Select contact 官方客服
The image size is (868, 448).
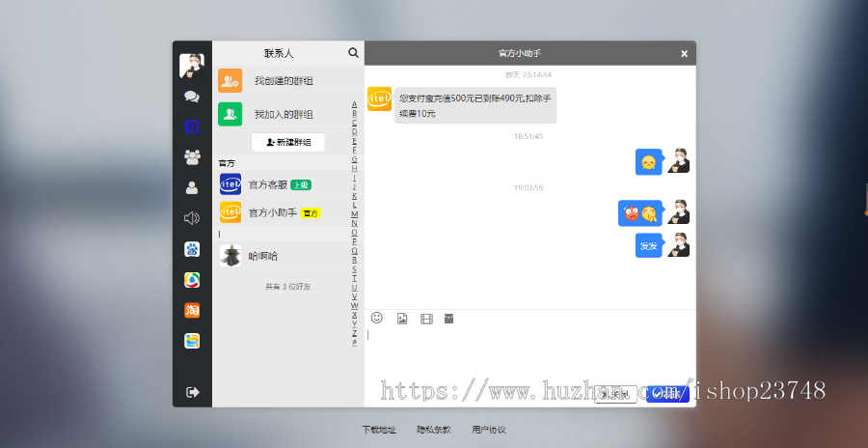pyautogui.click(x=275, y=184)
